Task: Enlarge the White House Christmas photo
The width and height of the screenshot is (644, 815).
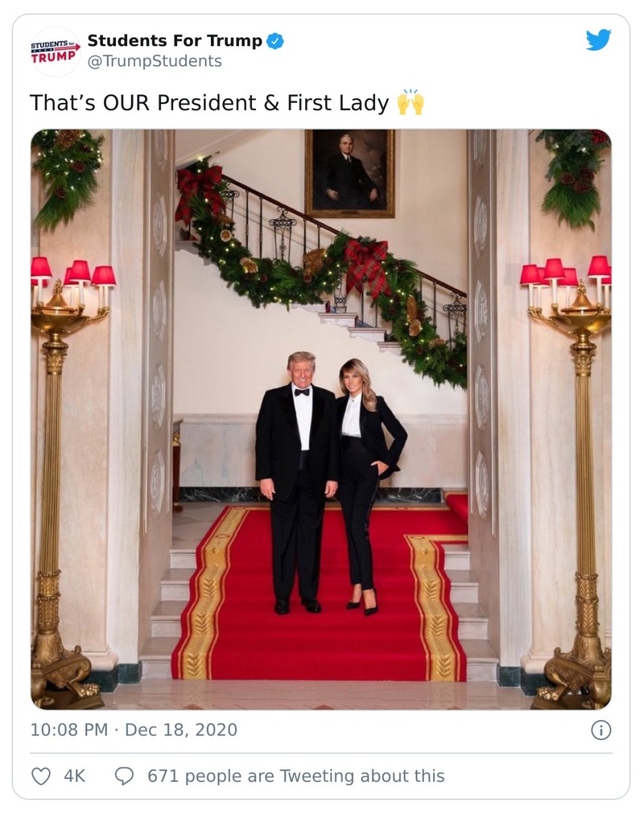Action: click(x=322, y=419)
